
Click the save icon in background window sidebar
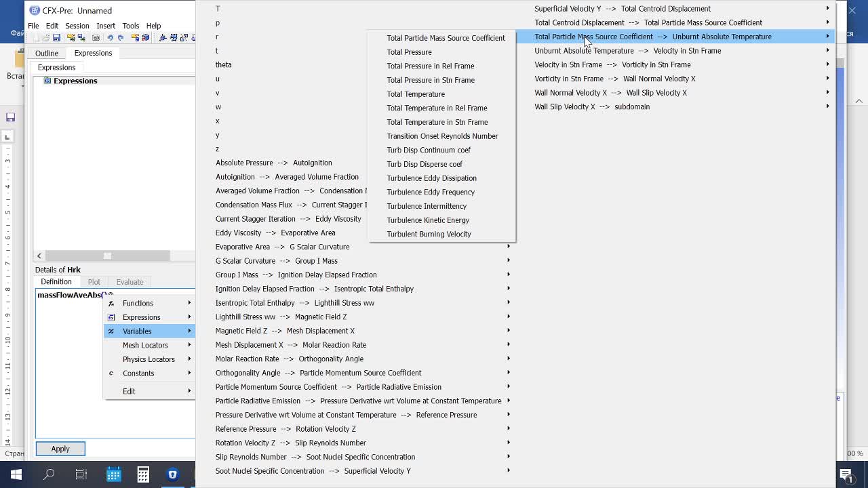pos(10,117)
